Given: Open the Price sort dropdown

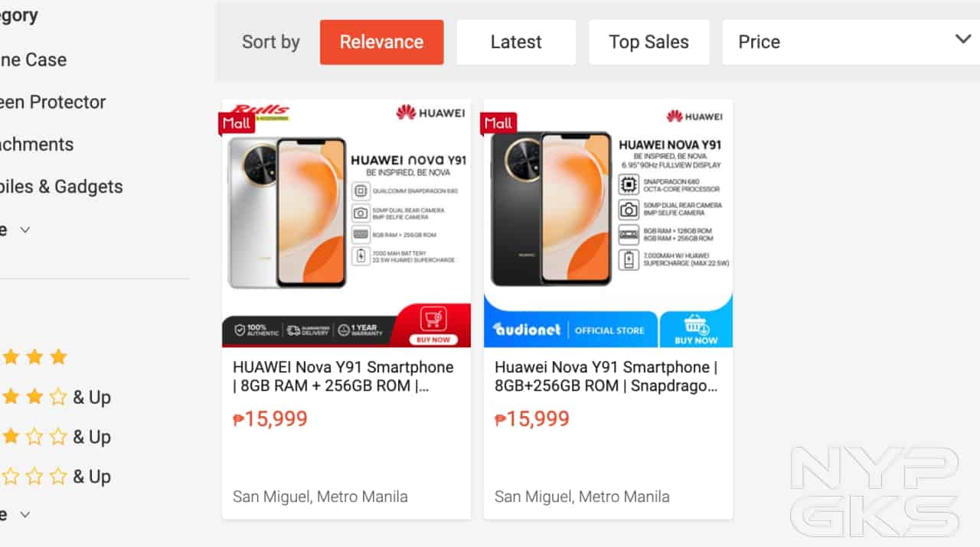Looking at the screenshot, I should [851, 42].
